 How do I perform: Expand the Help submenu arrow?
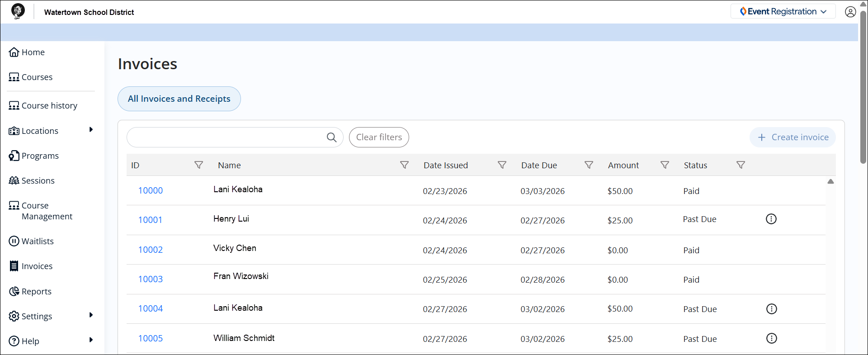click(x=91, y=340)
